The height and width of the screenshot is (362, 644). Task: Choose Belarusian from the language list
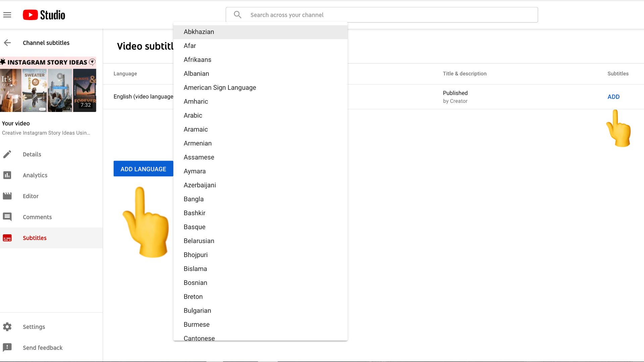[199, 241]
